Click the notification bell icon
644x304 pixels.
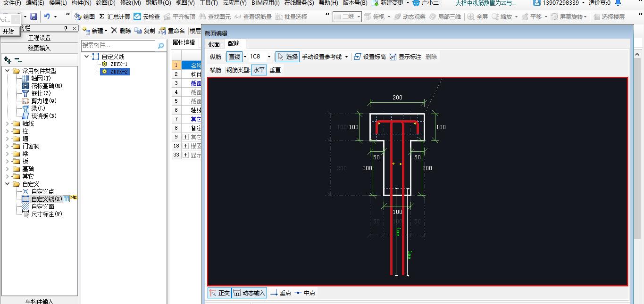(618, 3)
